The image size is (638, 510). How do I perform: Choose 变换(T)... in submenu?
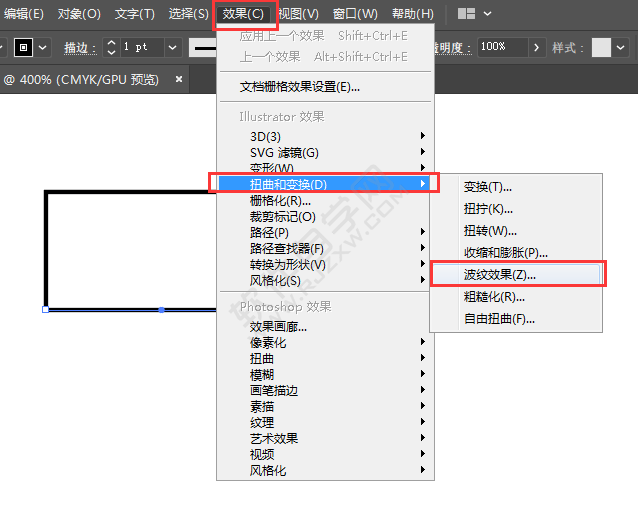coord(516,187)
